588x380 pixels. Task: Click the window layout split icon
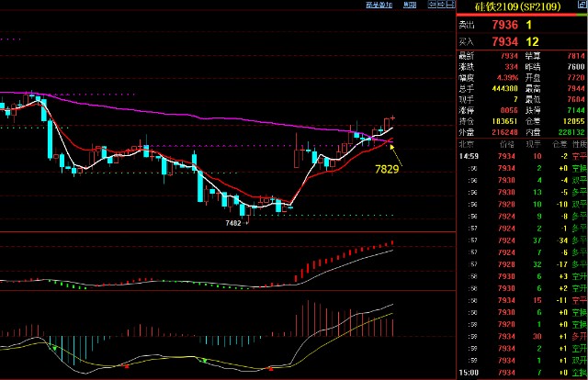(x=450, y=5)
